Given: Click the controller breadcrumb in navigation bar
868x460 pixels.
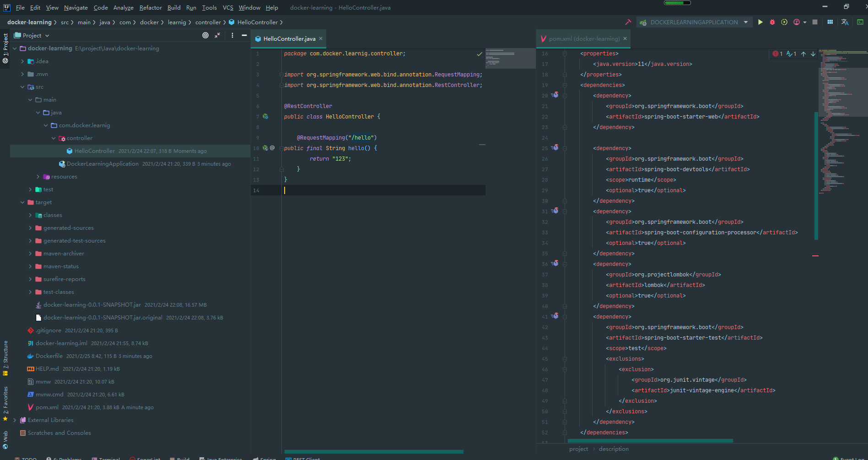Looking at the screenshot, I should point(208,22).
